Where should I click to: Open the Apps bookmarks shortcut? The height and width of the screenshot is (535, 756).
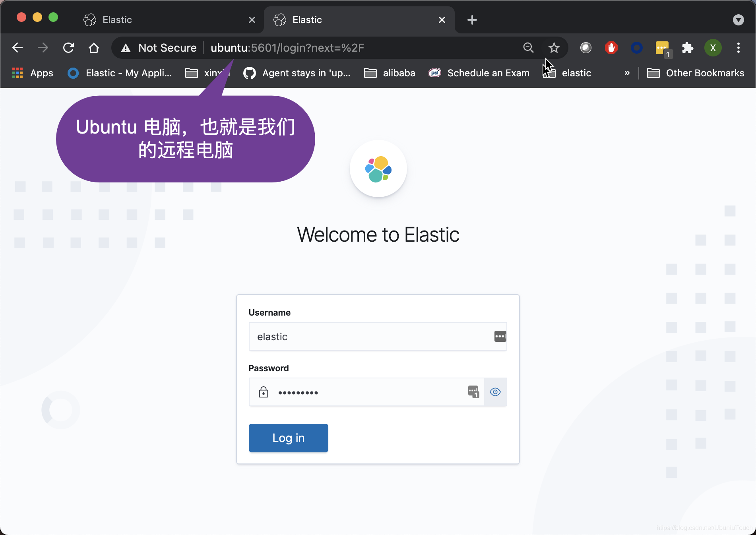coord(33,73)
